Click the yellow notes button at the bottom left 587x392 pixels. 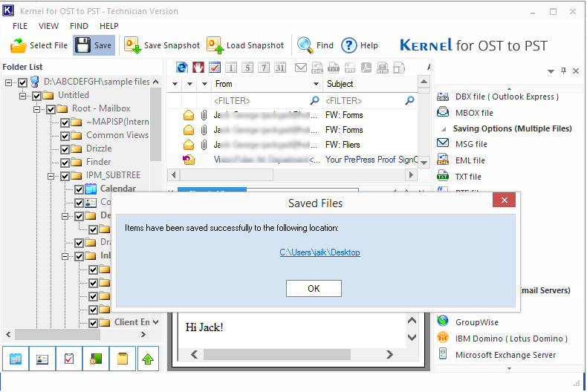tap(123, 359)
